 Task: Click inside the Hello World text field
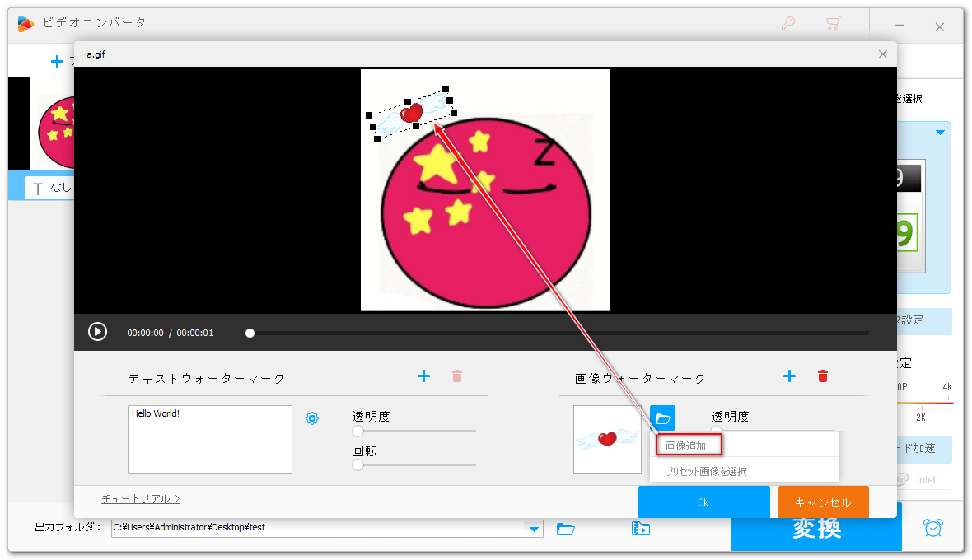209,439
